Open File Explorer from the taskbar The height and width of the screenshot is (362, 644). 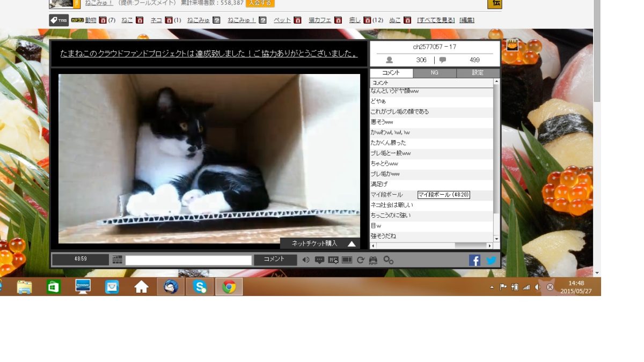click(24, 287)
